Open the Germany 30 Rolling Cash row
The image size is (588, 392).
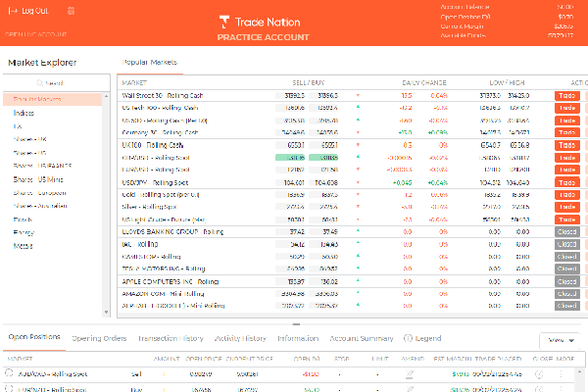point(352,132)
